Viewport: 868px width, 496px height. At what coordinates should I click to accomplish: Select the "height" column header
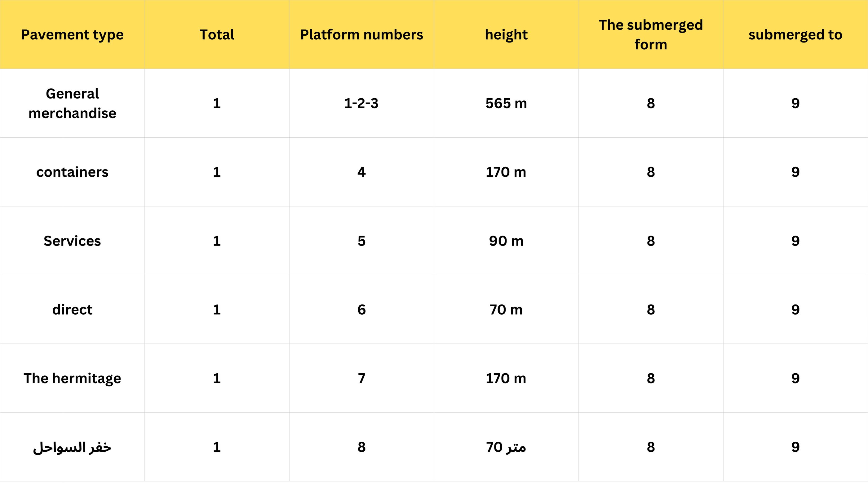pos(506,35)
